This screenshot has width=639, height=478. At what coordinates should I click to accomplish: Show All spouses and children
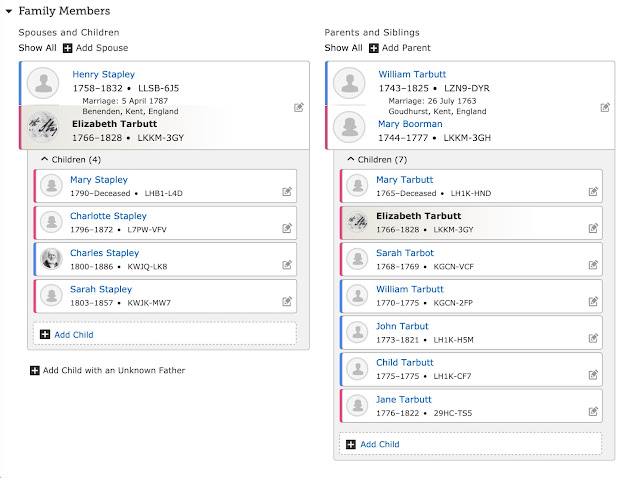point(36,48)
